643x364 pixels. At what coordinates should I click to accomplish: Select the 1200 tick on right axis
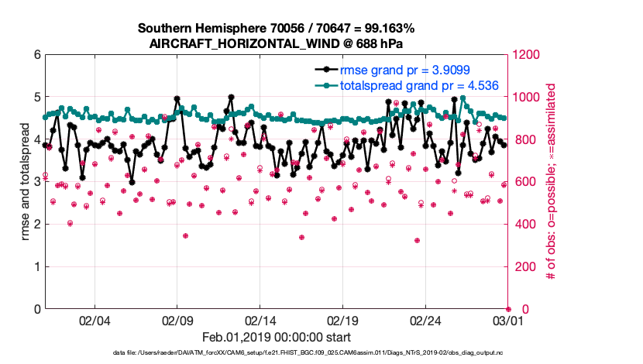pyautogui.click(x=527, y=56)
